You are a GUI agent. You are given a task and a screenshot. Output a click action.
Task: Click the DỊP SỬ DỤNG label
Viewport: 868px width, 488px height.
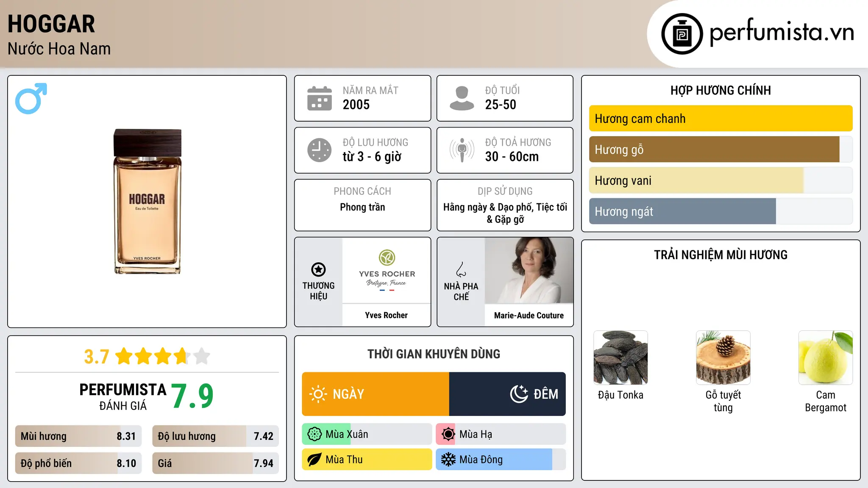point(505,191)
